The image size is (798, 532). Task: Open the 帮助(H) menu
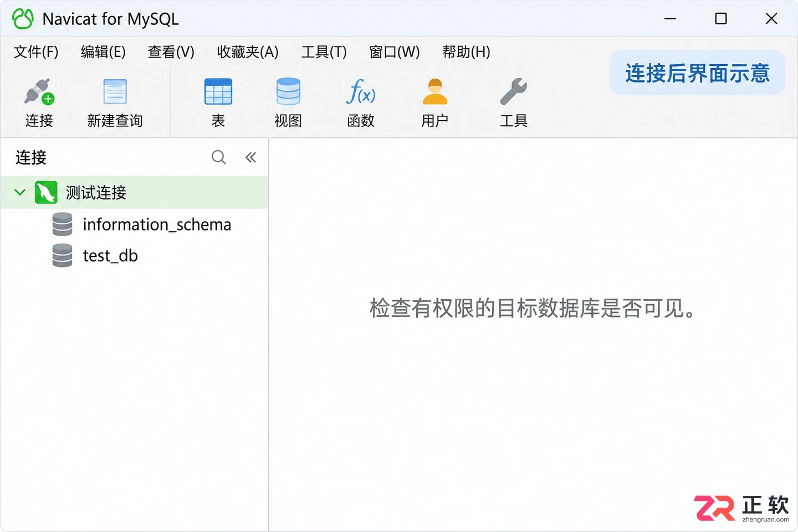point(466,52)
